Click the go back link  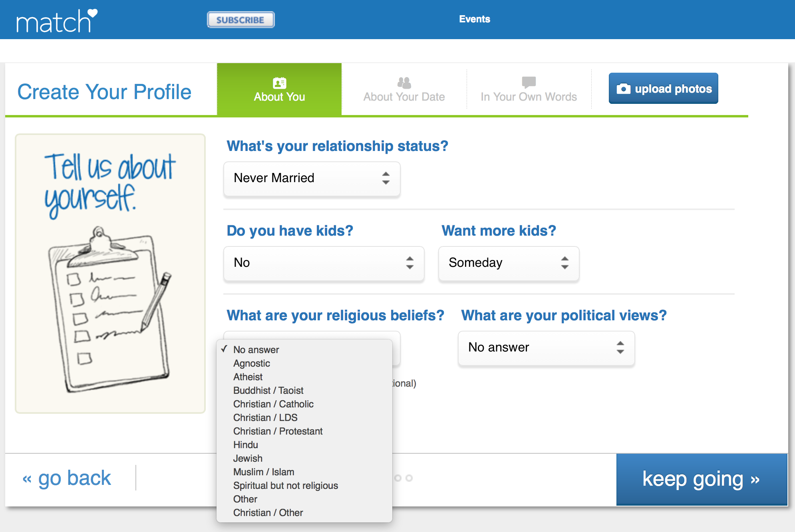click(x=67, y=478)
